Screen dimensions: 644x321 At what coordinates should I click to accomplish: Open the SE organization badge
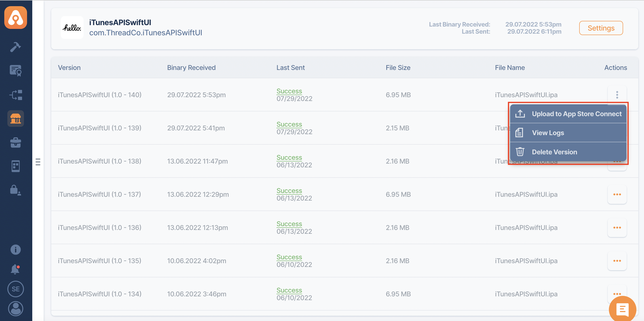(x=15, y=289)
